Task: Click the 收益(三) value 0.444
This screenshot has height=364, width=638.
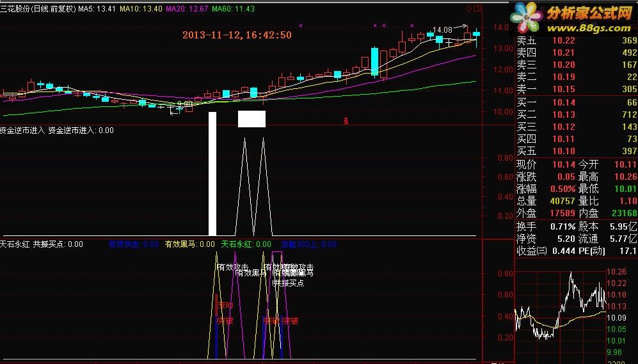Action: [564, 251]
